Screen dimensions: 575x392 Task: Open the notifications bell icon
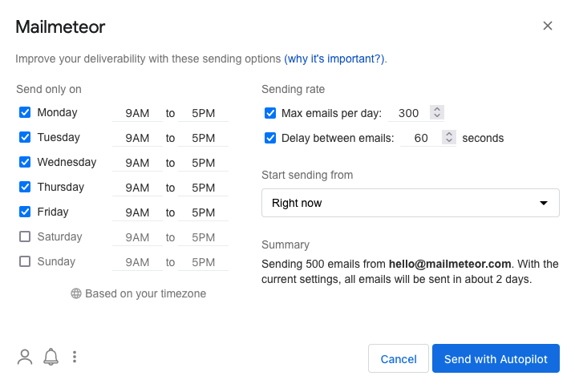(x=51, y=357)
